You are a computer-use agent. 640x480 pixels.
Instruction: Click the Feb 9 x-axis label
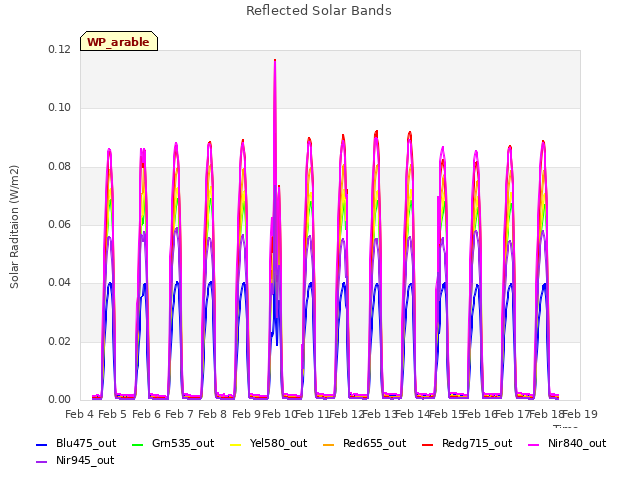[246, 414]
